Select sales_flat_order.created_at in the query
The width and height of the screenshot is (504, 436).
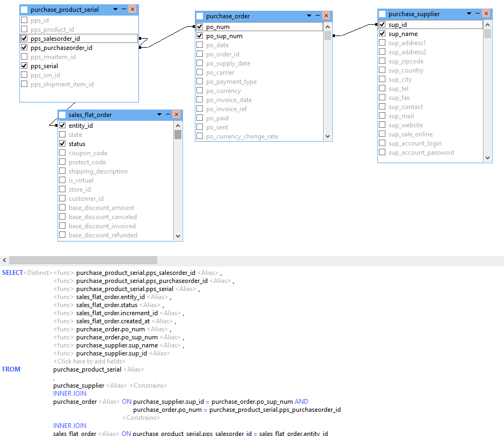point(113,321)
